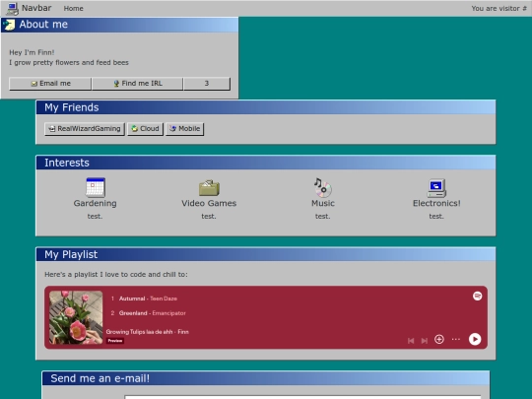This screenshot has height=399, width=532.
Task: Click the Electronics computer icon
Action: [436, 188]
